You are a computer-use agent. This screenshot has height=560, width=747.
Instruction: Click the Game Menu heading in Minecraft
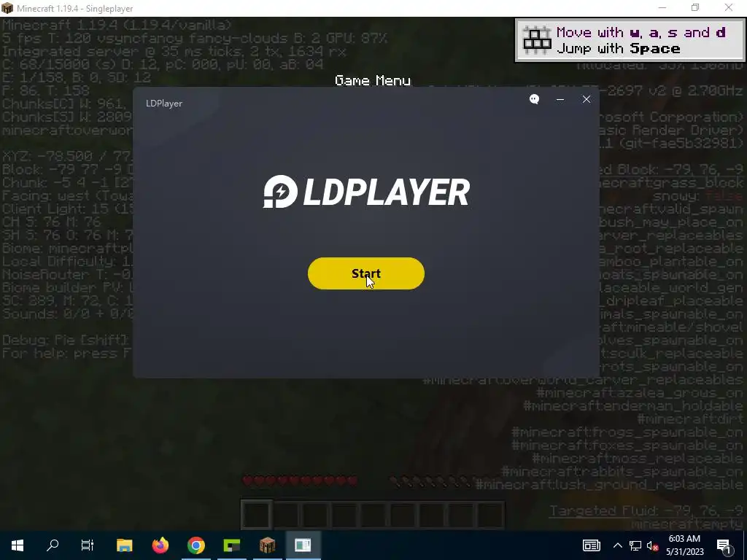[373, 80]
